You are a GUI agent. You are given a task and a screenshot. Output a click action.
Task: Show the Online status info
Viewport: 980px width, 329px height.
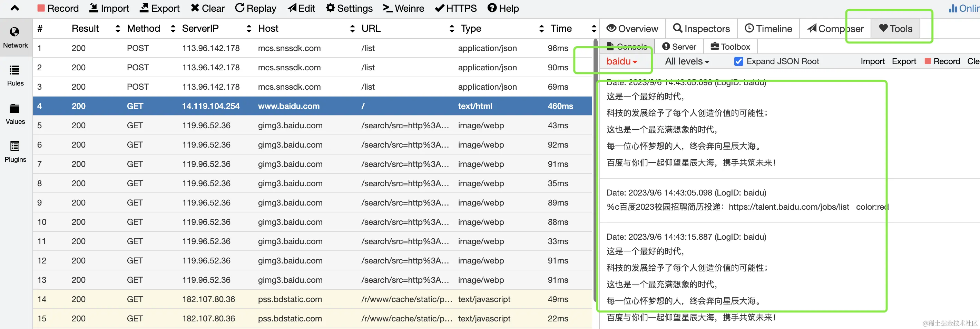[964, 8]
